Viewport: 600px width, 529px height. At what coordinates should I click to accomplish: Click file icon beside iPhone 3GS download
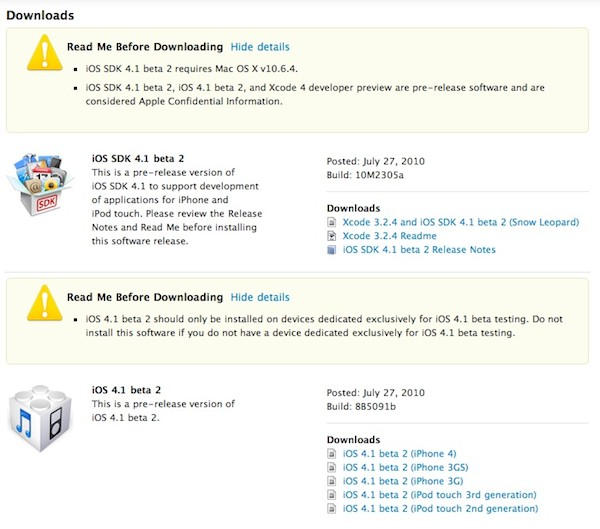[x=333, y=467]
